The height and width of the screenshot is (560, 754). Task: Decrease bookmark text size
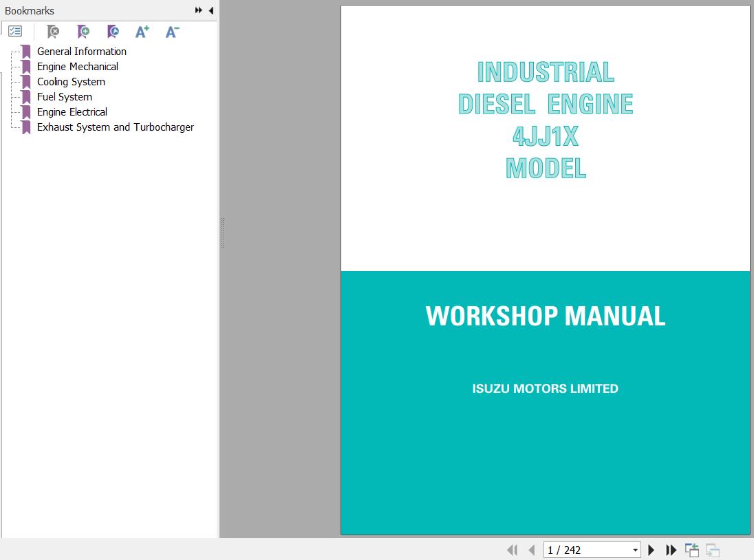click(172, 32)
